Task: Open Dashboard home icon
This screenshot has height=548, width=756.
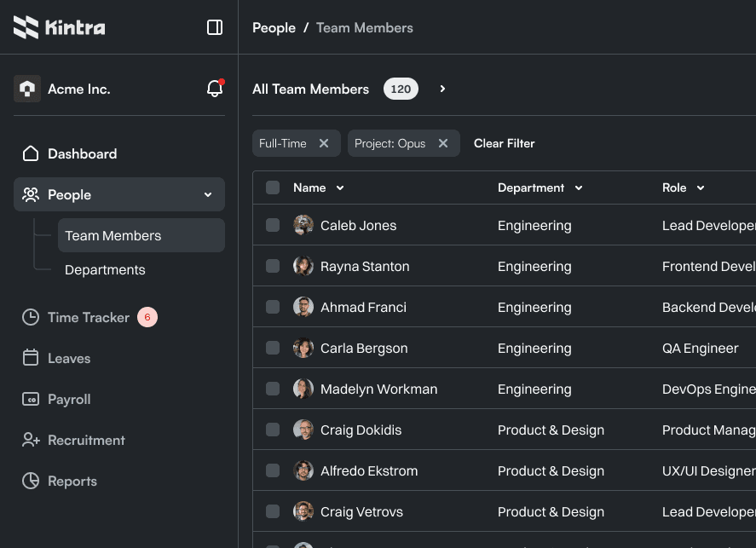Action: click(x=31, y=153)
